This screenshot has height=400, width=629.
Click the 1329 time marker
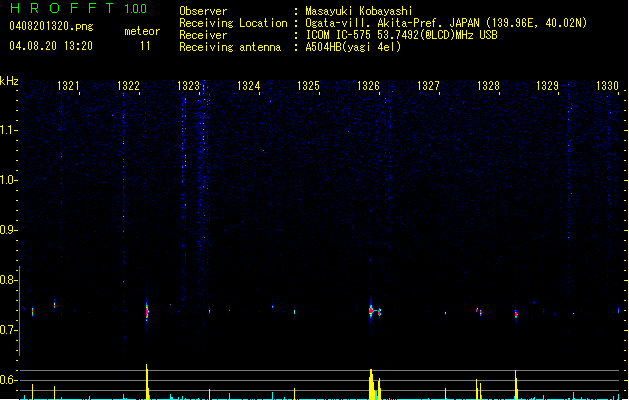tap(548, 86)
